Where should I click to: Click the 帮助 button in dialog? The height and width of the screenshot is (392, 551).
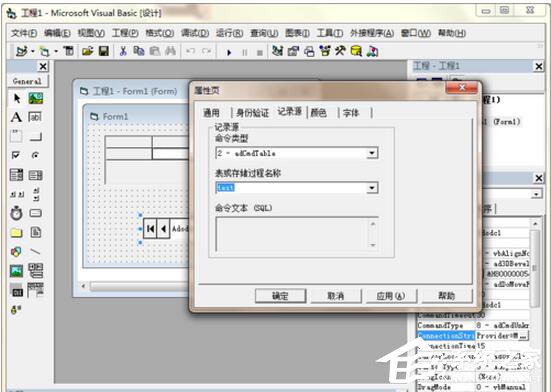(446, 296)
